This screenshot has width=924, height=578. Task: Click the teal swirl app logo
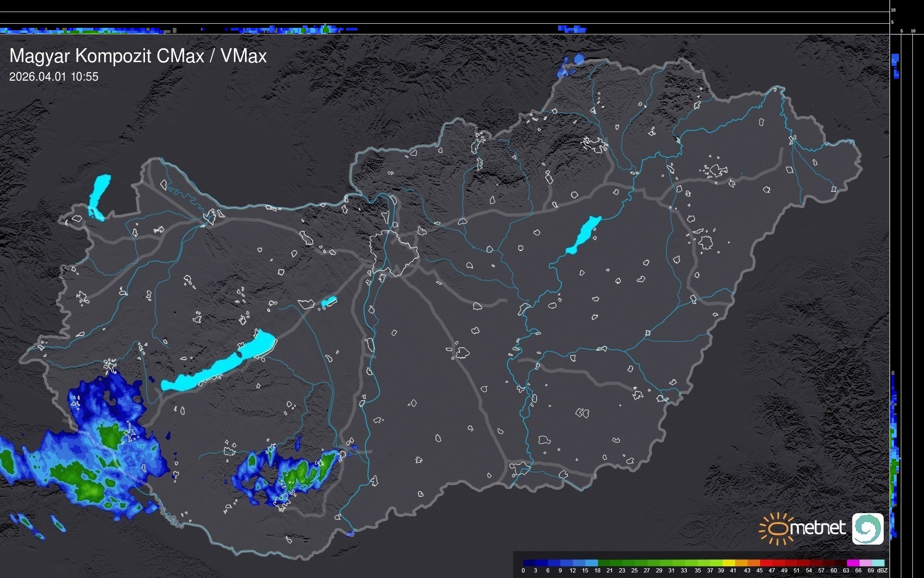[867, 528]
